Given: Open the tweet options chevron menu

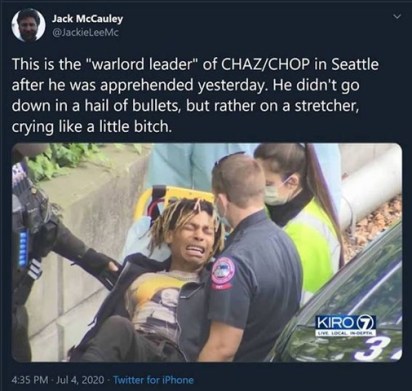Looking at the screenshot, I should click(x=396, y=16).
